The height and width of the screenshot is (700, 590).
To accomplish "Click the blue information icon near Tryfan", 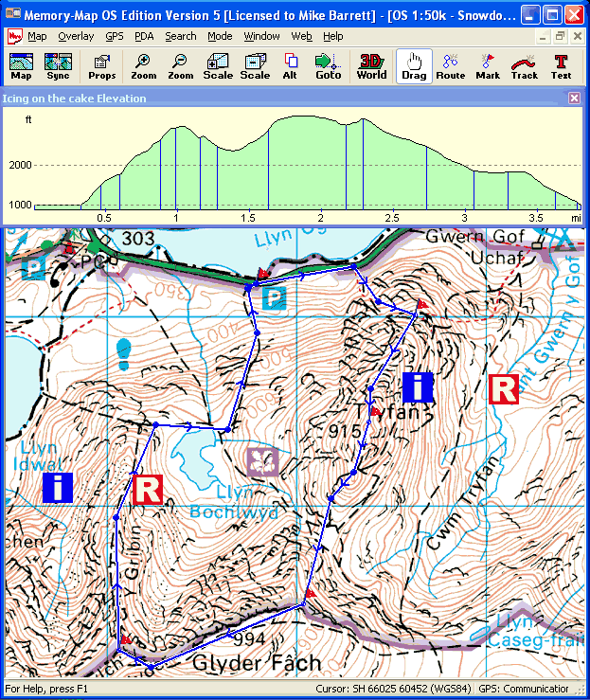I will [x=418, y=387].
